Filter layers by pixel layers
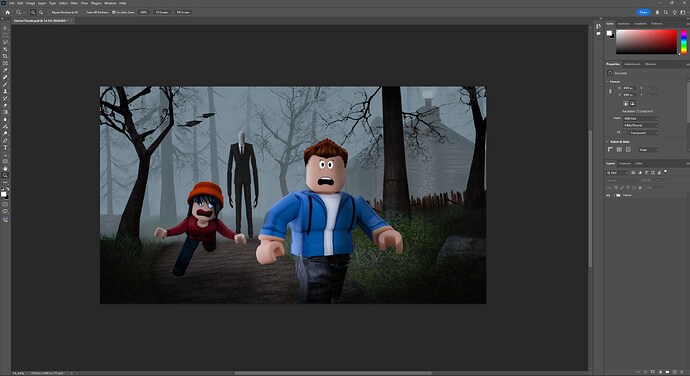 click(633, 173)
